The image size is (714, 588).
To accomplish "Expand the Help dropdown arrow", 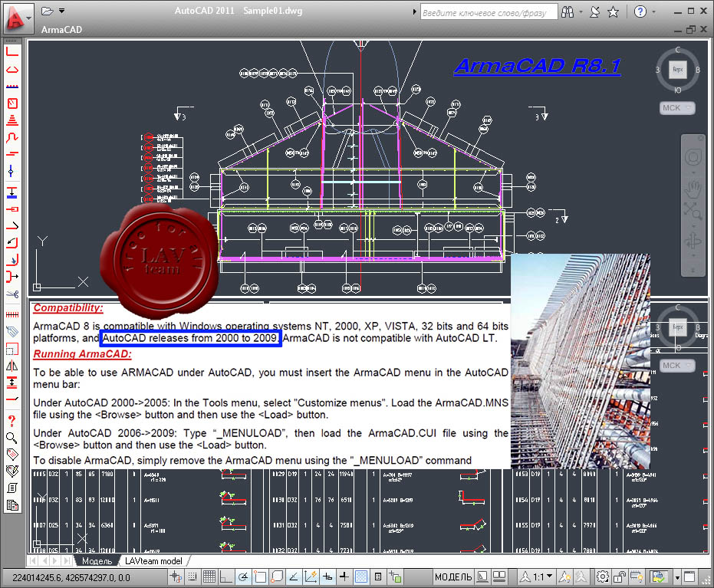I will pyautogui.click(x=654, y=11).
